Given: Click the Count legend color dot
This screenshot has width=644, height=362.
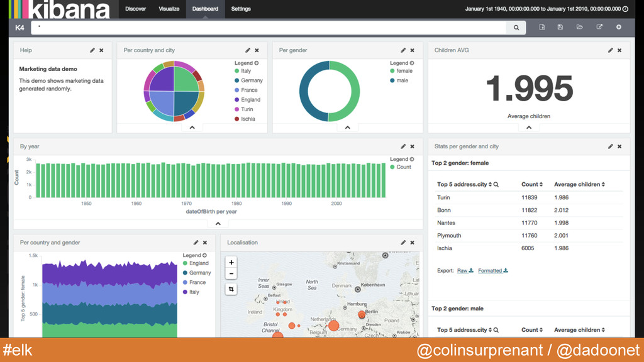Looking at the screenshot, I should point(392,167).
